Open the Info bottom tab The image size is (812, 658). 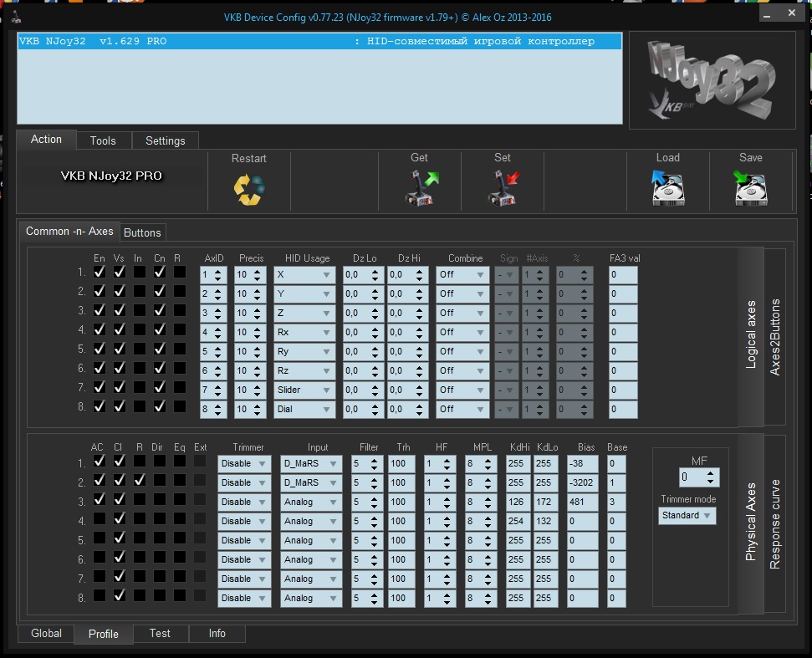[x=217, y=634]
